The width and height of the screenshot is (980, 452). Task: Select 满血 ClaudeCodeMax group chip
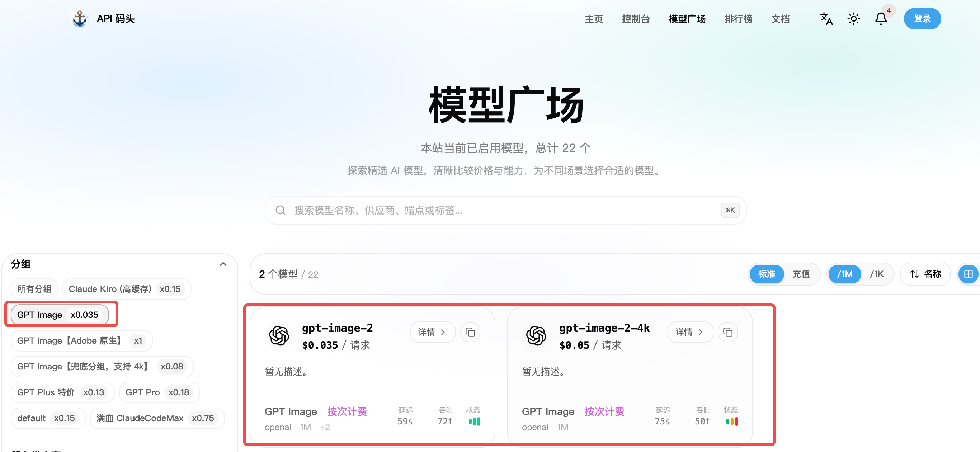157,419
